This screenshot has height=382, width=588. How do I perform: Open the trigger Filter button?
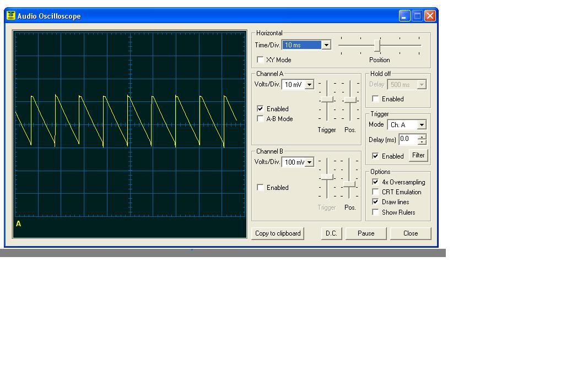(418, 155)
